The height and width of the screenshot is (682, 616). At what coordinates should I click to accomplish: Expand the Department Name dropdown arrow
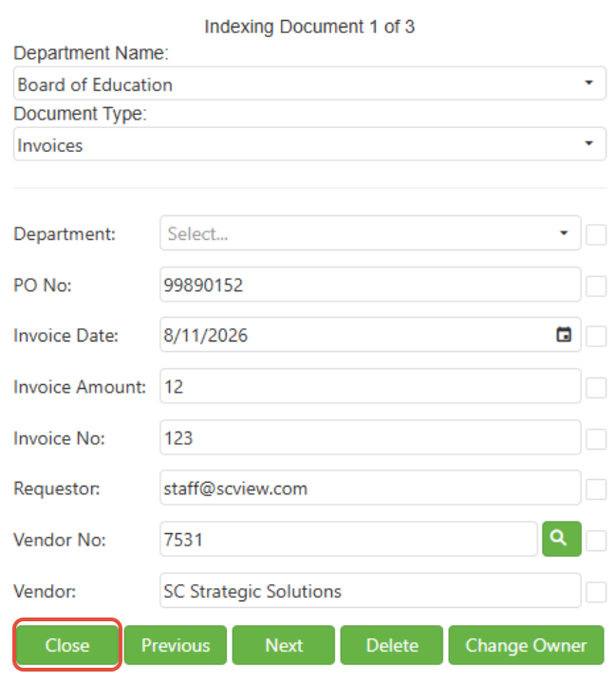coord(588,83)
